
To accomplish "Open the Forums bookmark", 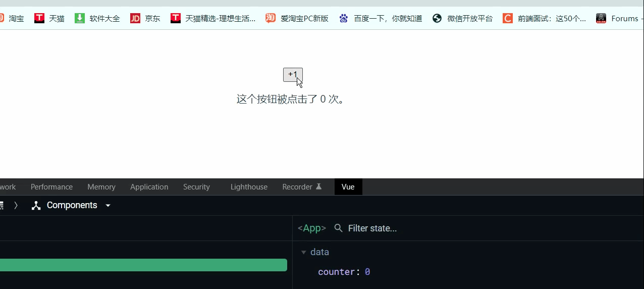I will click(619, 18).
